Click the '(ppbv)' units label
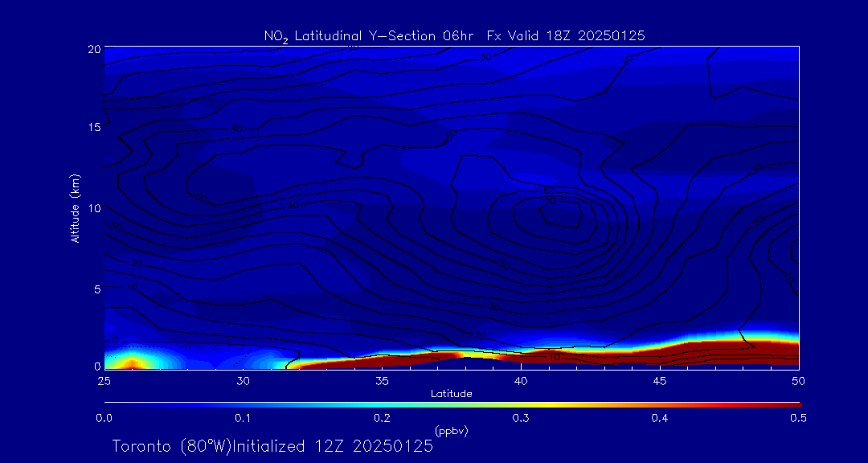 [452, 432]
